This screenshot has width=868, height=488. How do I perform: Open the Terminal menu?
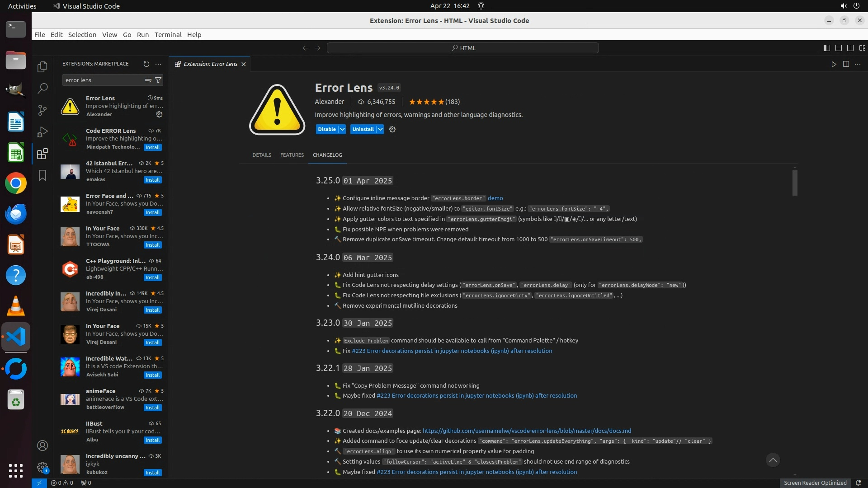(168, 35)
